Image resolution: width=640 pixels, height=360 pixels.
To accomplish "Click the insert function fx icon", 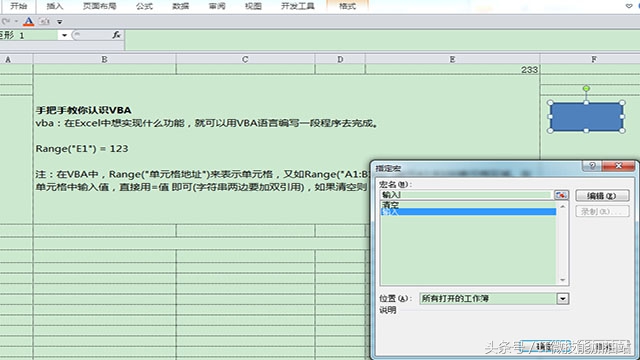I will pos(116,35).
